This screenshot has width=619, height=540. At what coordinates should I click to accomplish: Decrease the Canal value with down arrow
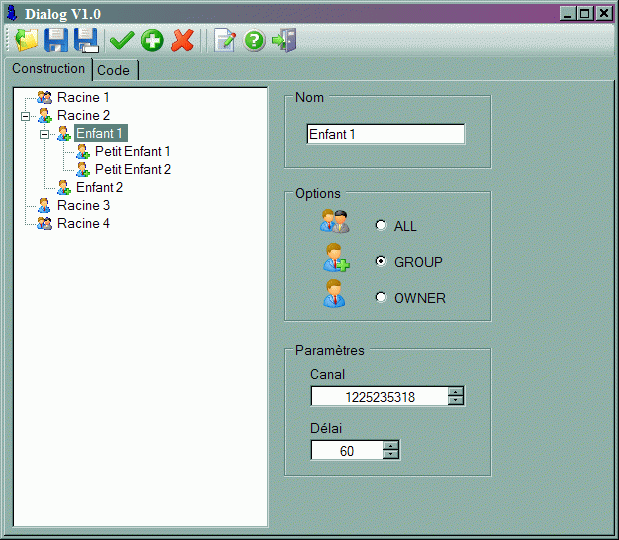[456, 400]
